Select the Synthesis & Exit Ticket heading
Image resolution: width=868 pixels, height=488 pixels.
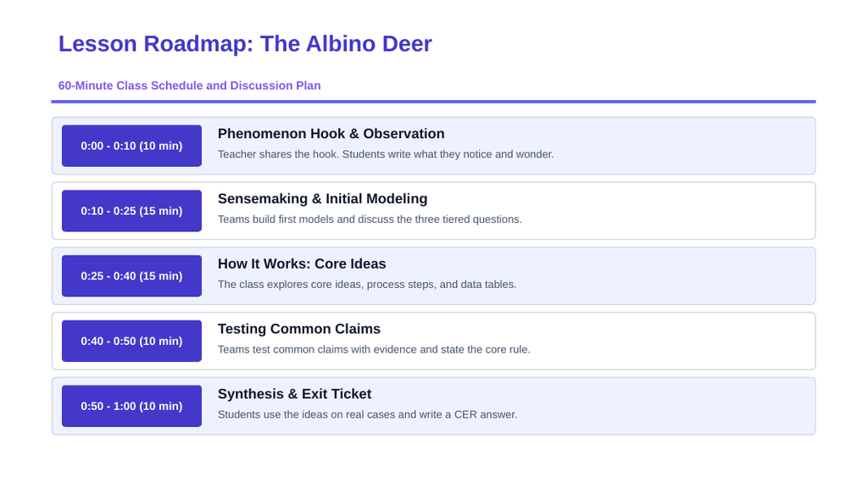(294, 394)
